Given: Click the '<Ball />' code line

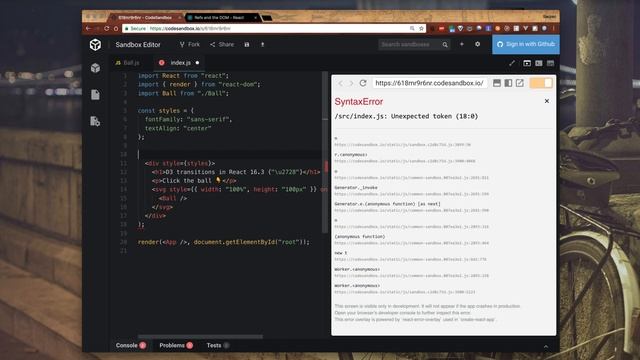Looking at the screenshot, I should point(173,198).
